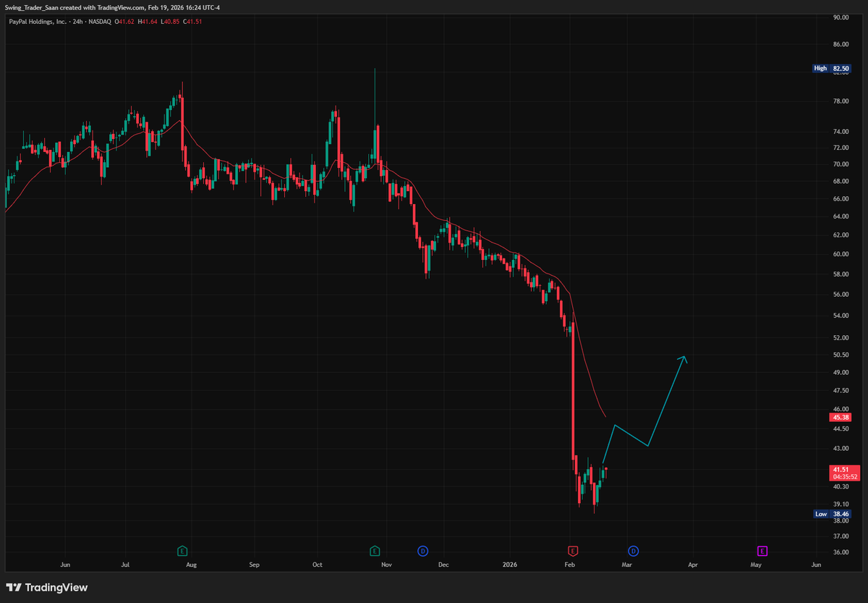868x603 pixels.
Task: Click the 74.00 price axis label
Action: pos(841,132)
